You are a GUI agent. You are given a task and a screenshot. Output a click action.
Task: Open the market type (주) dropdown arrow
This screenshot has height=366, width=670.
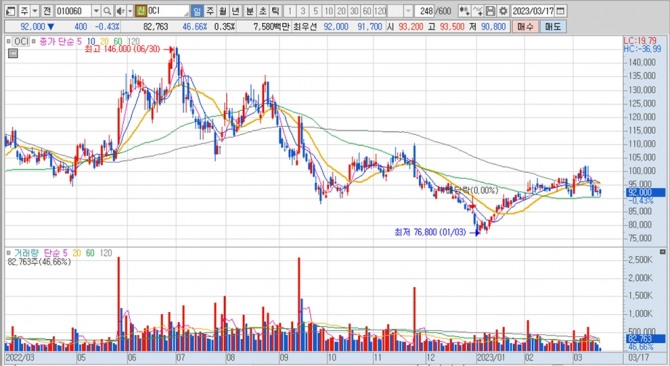point(35,11)
